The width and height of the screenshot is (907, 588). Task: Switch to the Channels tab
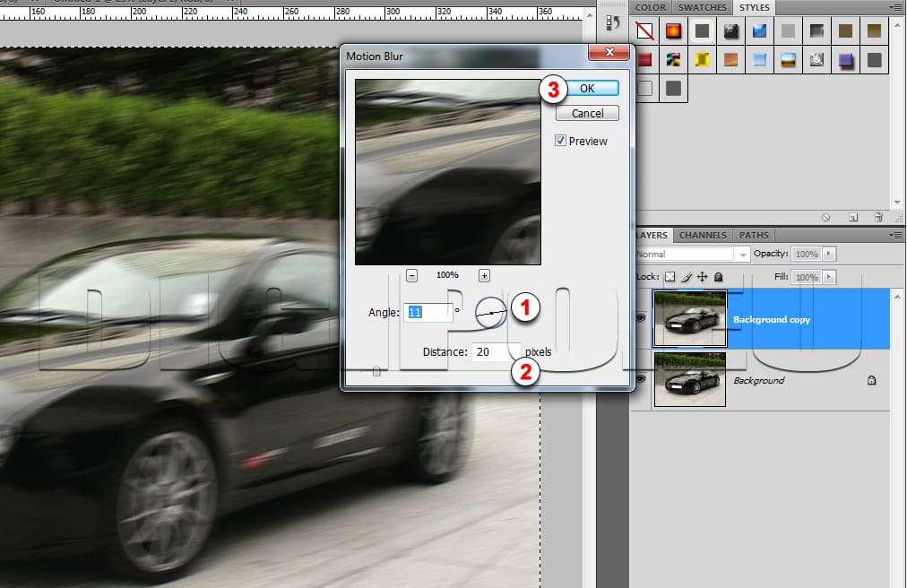[x=703, y=235]
